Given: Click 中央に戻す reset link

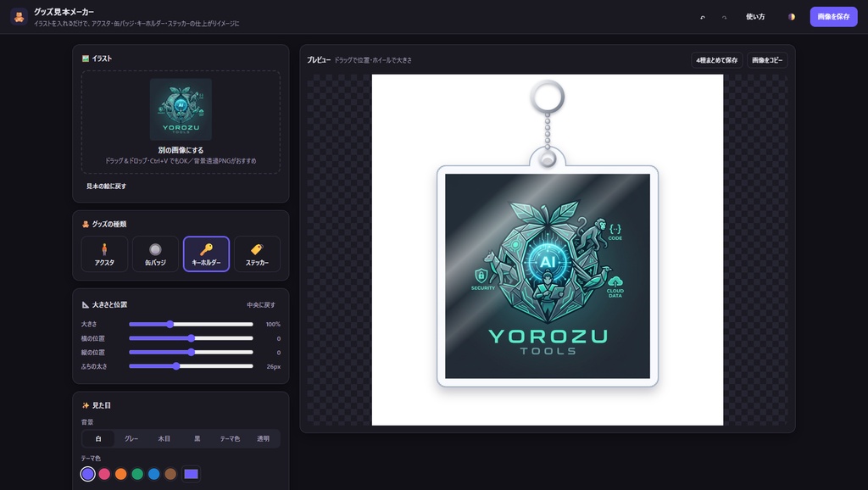Looking at the screenshot, I should (x=261, y=305).
